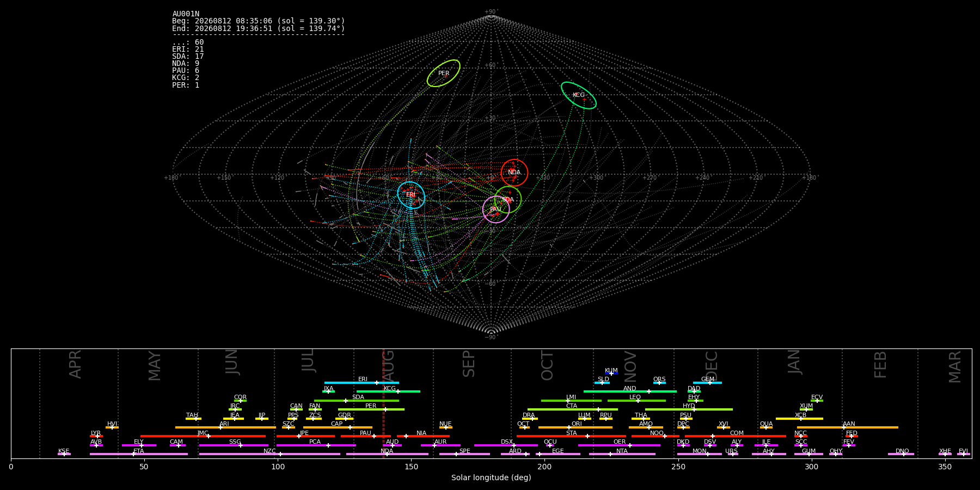The image size is (980, 490).
Task: Select the green SDA radiant circle
Action: [x=508, y=199]
